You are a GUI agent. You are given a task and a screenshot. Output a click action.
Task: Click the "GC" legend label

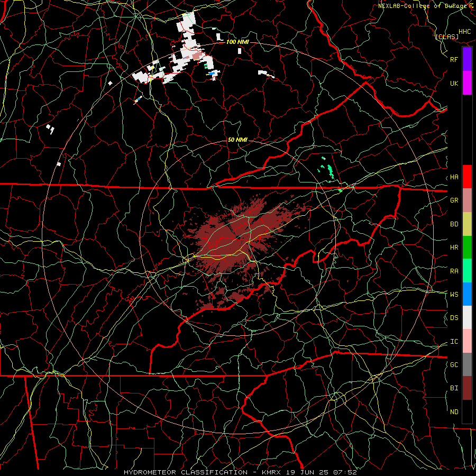pyautogui.click(x=454, y=364)
